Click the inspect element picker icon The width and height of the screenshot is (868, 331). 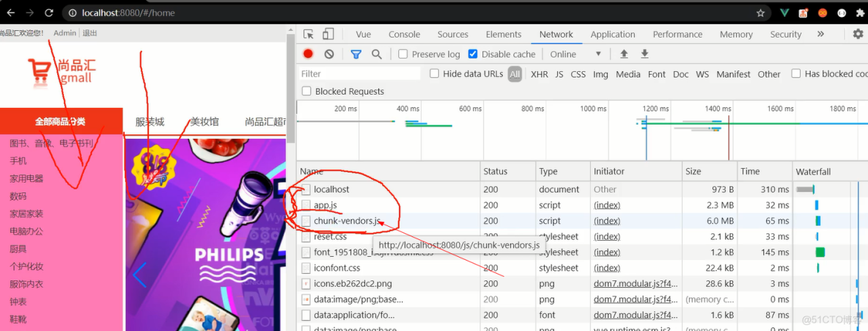(309, 34)
